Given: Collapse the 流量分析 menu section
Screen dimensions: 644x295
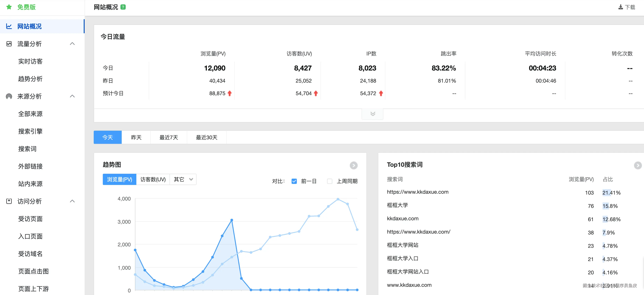Looking at the screenshot, I should (72, 44).
